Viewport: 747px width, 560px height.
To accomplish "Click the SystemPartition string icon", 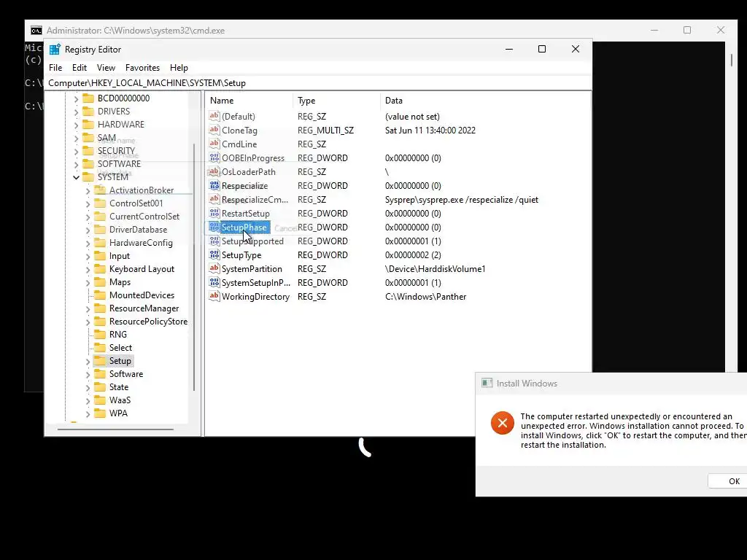I will click(214, 268).
